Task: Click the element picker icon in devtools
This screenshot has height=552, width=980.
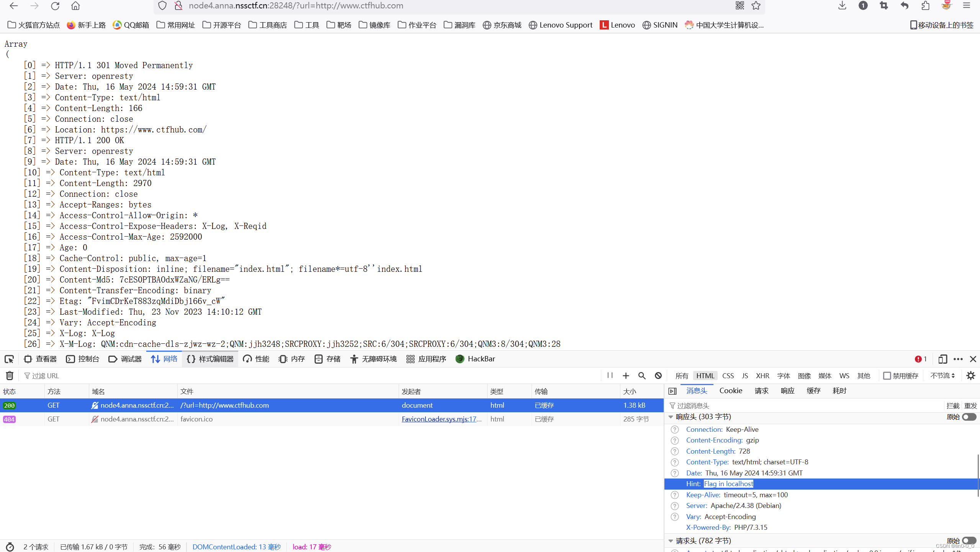Action: [9, 359]
